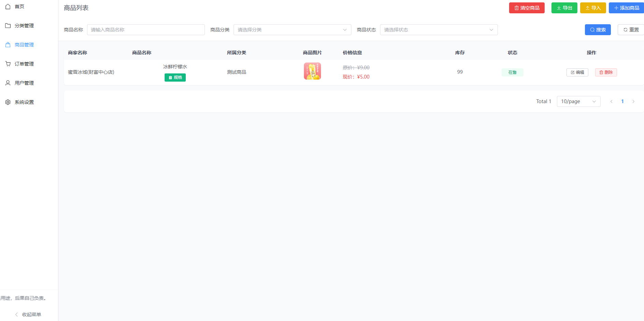Click the 库存 column header
644x321 pixels.
[460, 53]
